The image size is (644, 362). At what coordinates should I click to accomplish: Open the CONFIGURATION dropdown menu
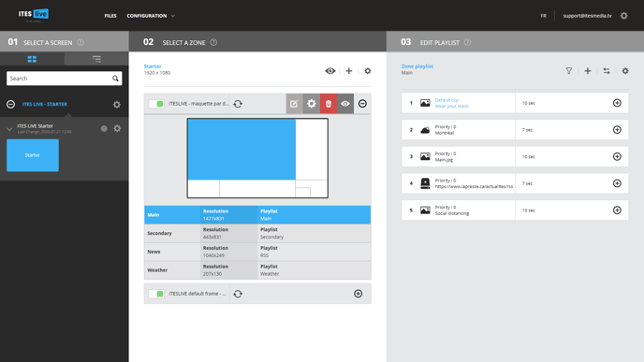click(x=151, y=16)
